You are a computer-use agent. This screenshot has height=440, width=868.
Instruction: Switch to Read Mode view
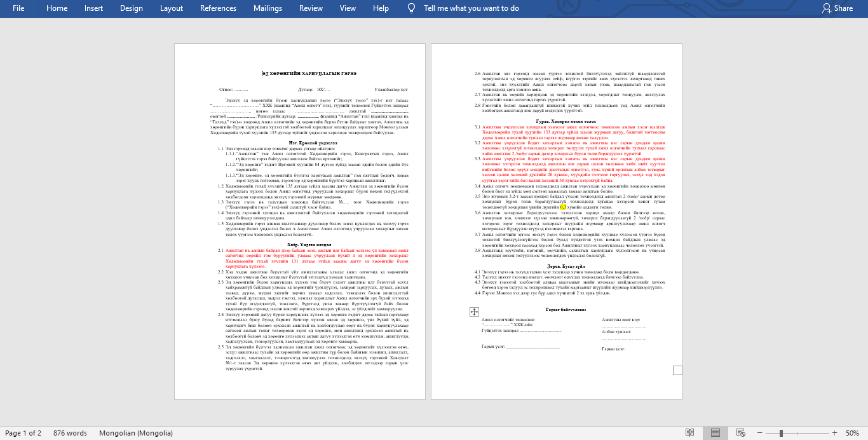point(689,433)
